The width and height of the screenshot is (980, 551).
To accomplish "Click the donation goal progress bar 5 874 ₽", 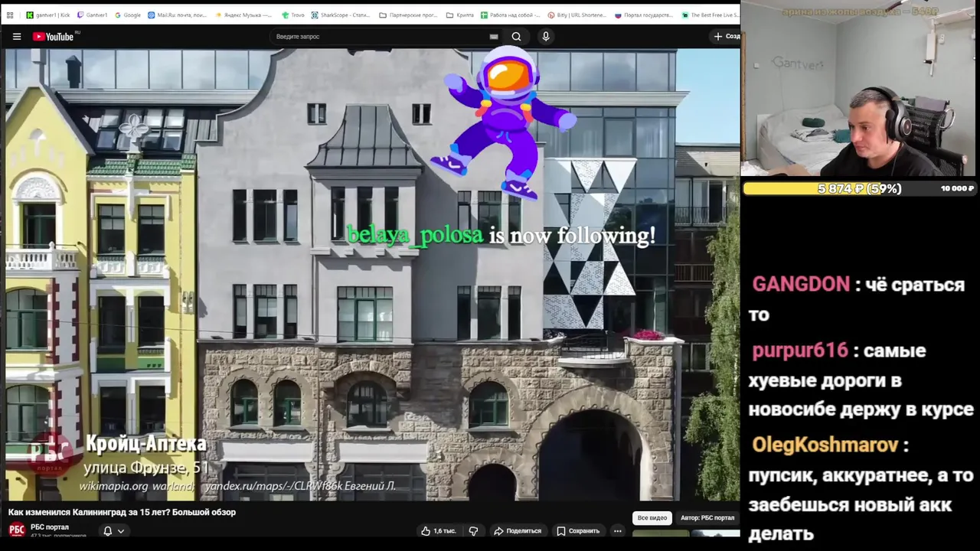I will click(x=860, y=188).
